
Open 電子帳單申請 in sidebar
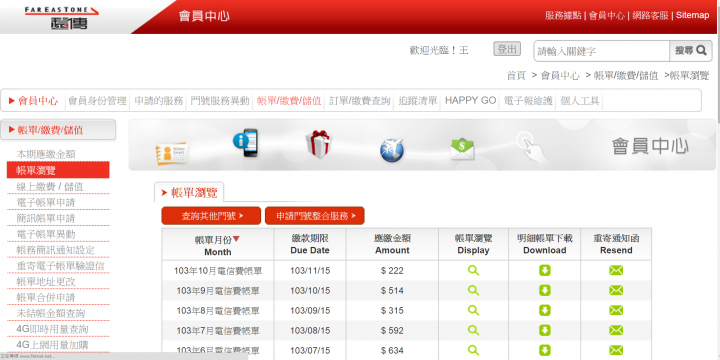[46, 202]
